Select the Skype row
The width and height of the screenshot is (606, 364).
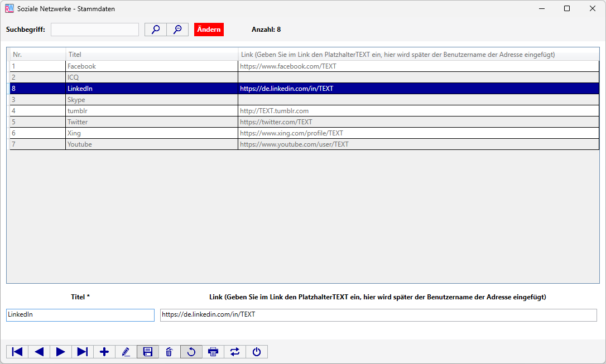coord(305,100)
